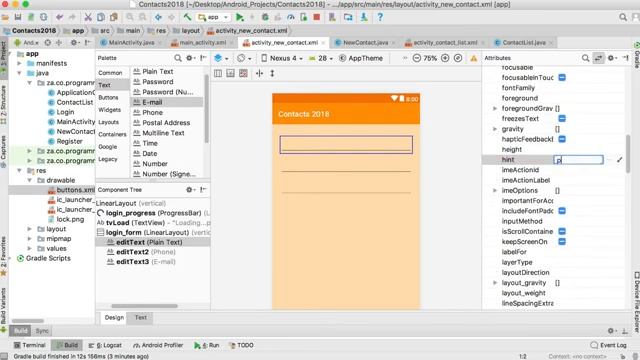Open Palette settings gear
This screenshot has width=640, height=360.
pos(190,58)
